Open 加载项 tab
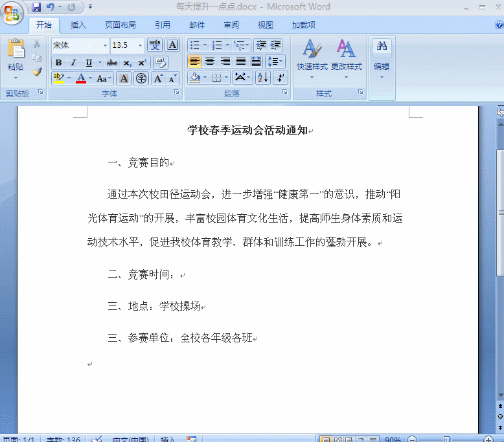504x442 pixels. pos(303,25)
